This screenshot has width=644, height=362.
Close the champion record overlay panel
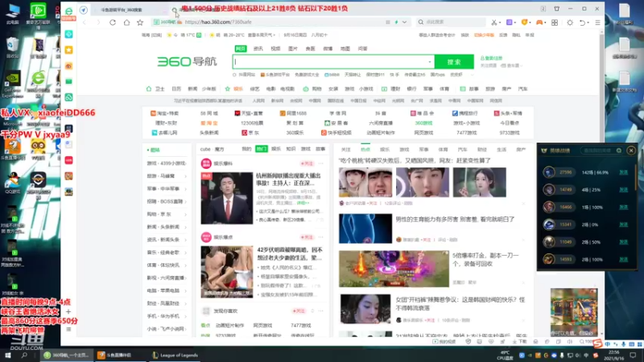pyautogui.click(x=631, y=150)
